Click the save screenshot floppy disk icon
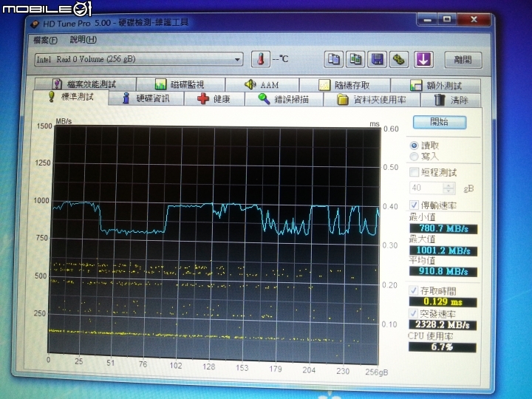This screenshot has height=399, width=532. (378, 60)
